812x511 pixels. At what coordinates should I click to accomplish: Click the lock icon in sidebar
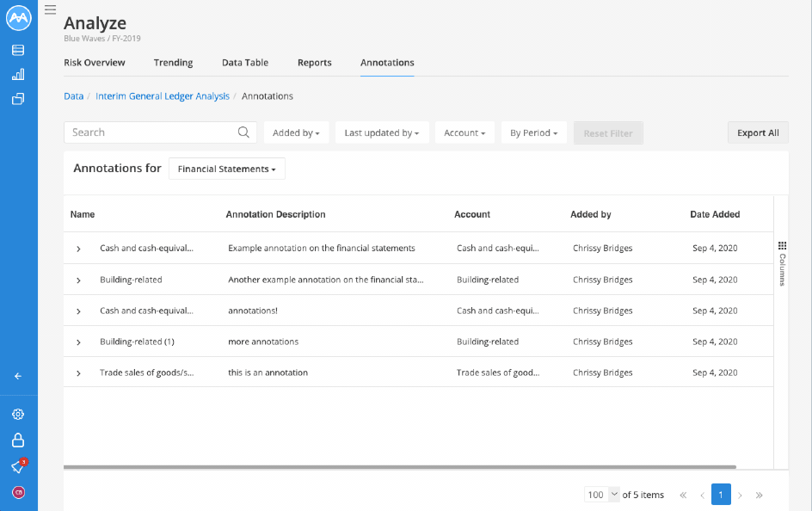(x=17, y=440)
